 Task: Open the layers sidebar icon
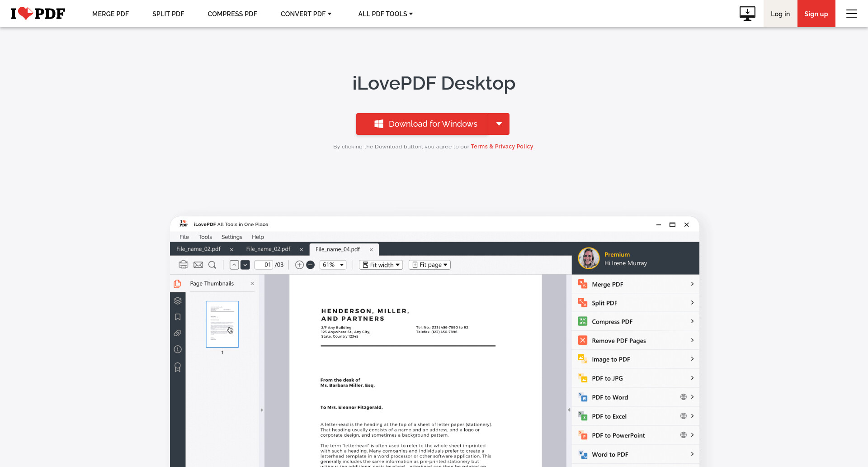coord(178,300)
